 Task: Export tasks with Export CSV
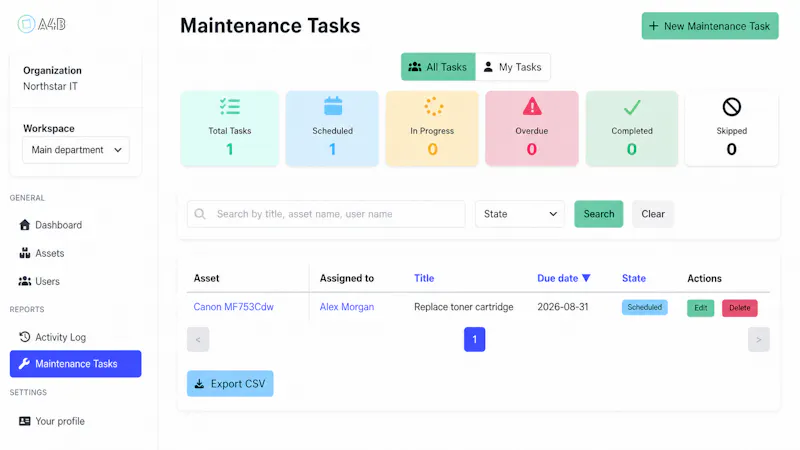[230, 384]
